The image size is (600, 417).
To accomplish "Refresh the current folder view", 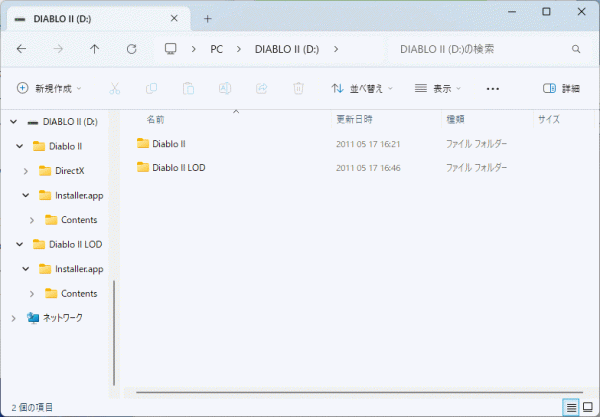I will (x=132, y=49).
